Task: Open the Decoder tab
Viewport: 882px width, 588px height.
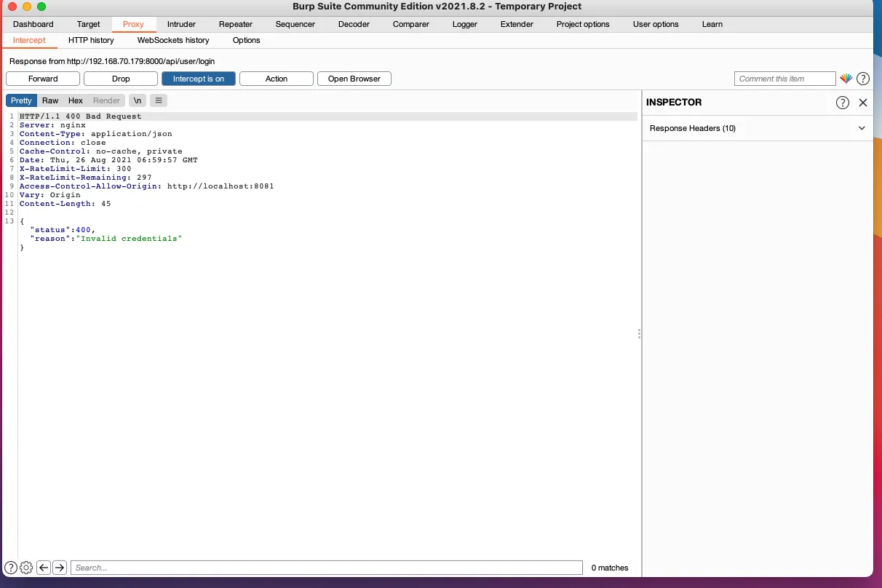Action: point(354,24)
